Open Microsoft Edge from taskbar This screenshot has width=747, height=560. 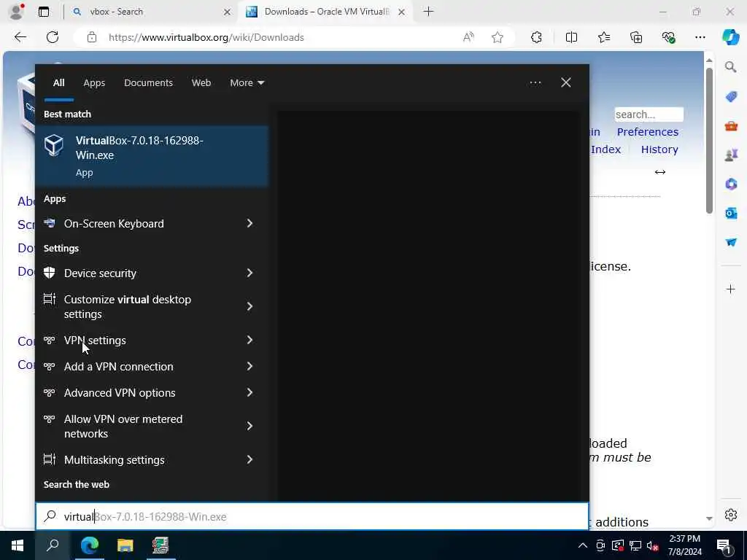pos(90,545)
